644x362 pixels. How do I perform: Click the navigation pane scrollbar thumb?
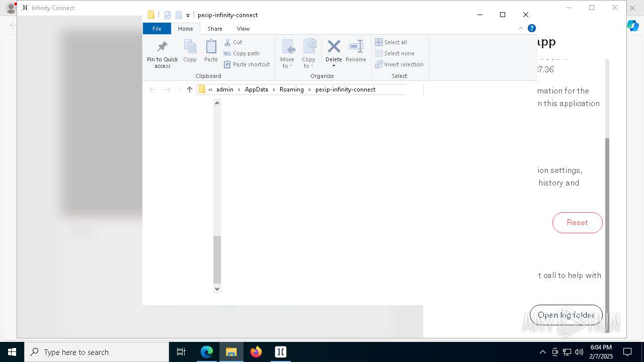(x=217, y=259)
